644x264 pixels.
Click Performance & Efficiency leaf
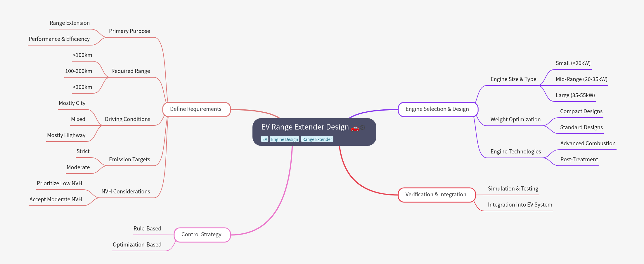pyautogui.click(x=59, y=39)
